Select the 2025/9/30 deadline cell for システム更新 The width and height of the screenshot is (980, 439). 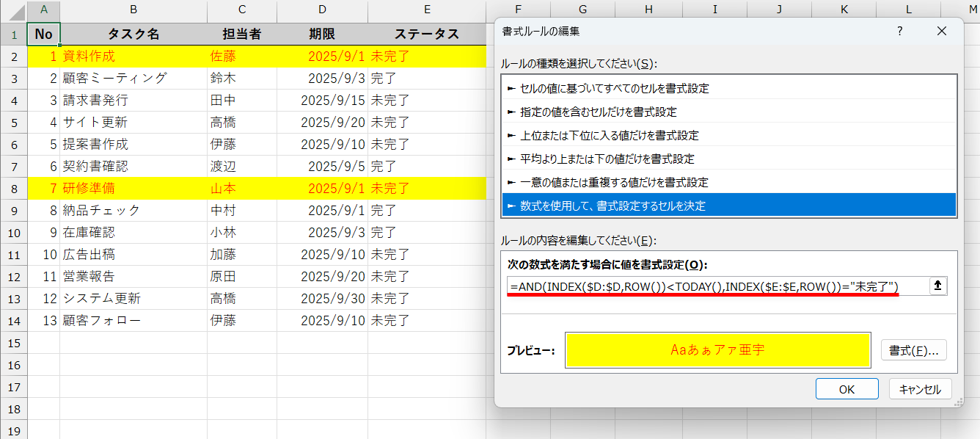[x=322, y=299]
